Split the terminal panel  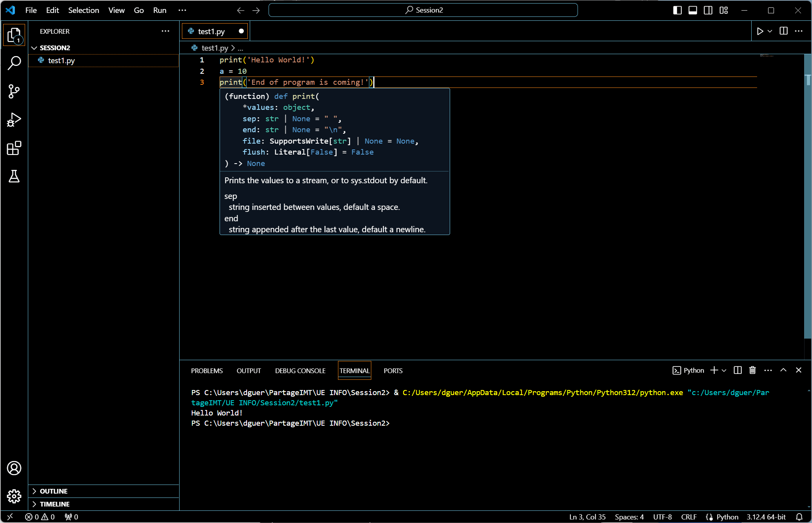click(738, 370)
